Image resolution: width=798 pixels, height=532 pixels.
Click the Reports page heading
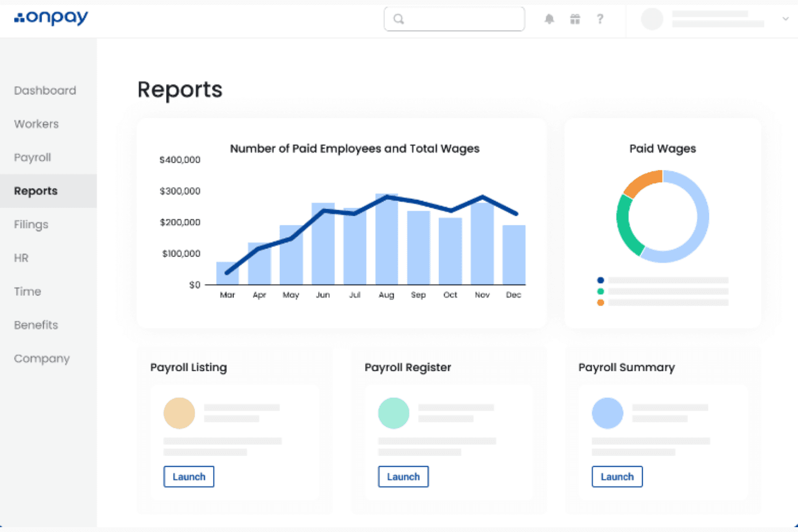(180, 89)
